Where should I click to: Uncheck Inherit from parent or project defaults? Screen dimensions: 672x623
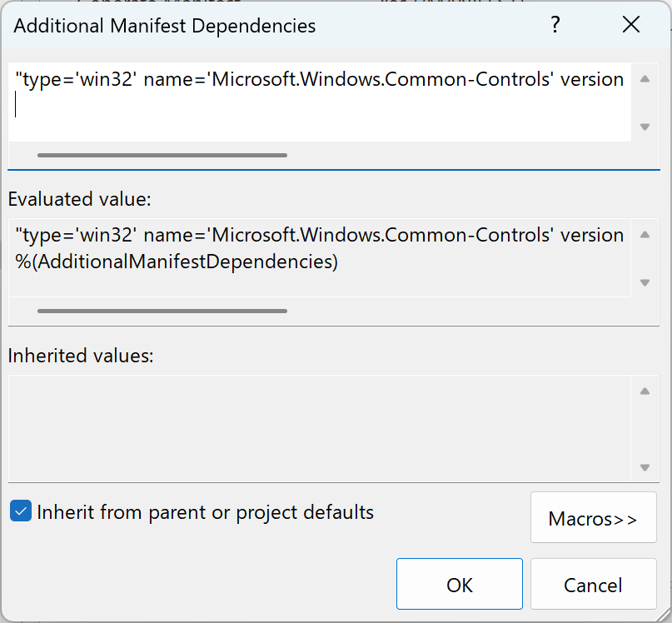click(21, 511)
